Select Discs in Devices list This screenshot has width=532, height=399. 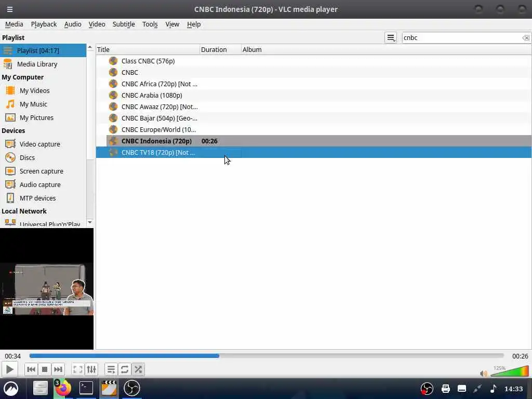(x=43, y=158)
